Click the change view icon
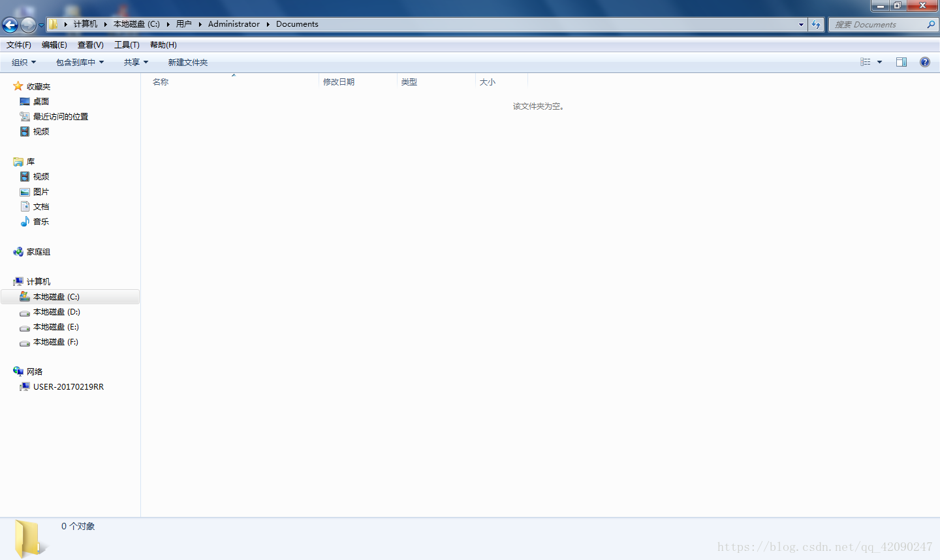Image resolution: width=940 pixels, height=560 pixels. [865, 62]
